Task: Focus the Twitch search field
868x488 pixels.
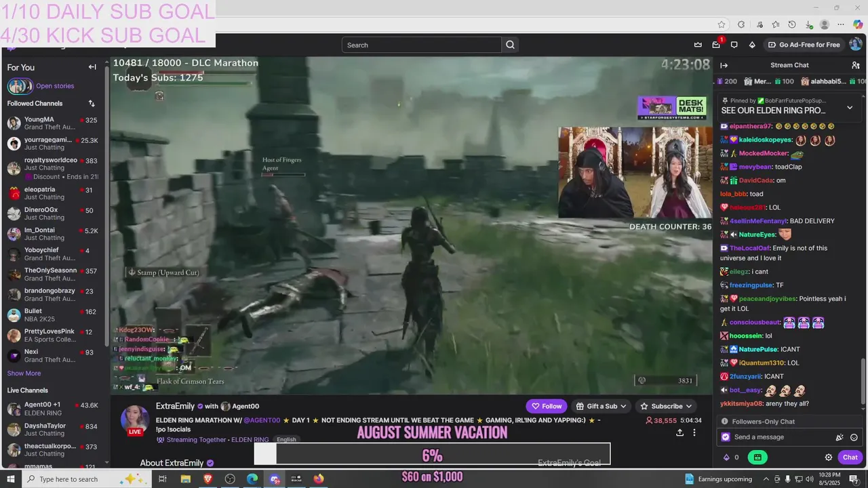Action: click(x=422, y=45)
